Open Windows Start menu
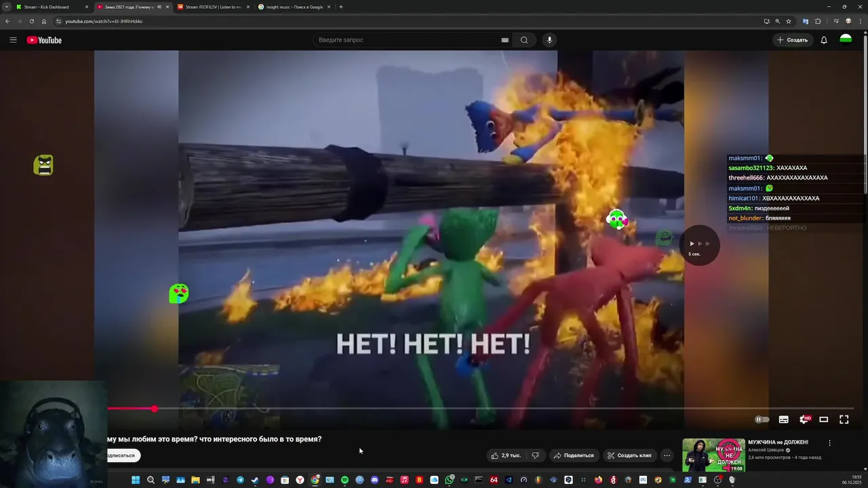 (136, 480)
